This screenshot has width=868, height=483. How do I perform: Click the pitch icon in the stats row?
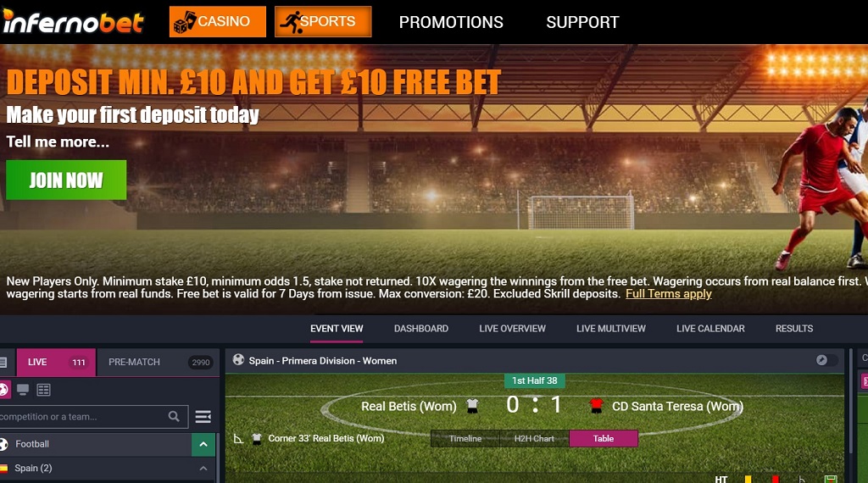tap(831, 479)
